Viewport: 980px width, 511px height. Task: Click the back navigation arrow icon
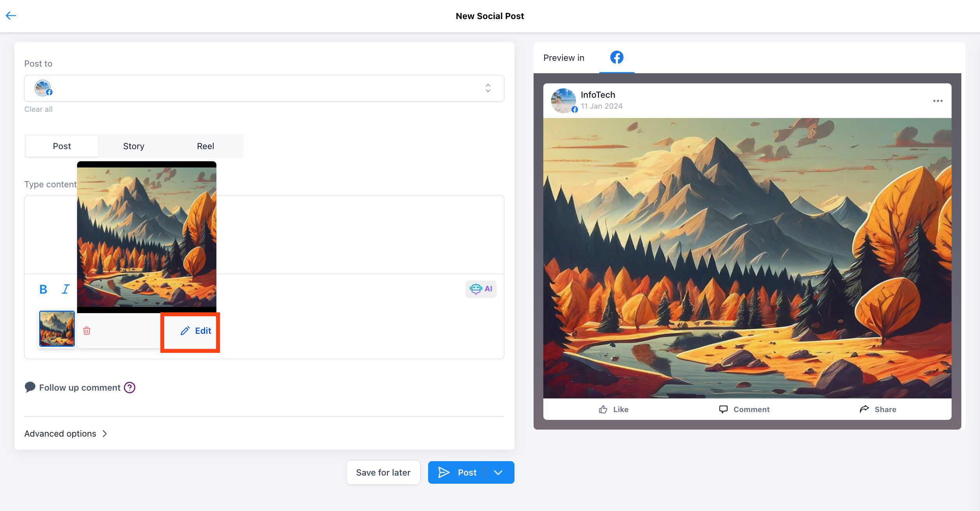click(x=11, y=16)
